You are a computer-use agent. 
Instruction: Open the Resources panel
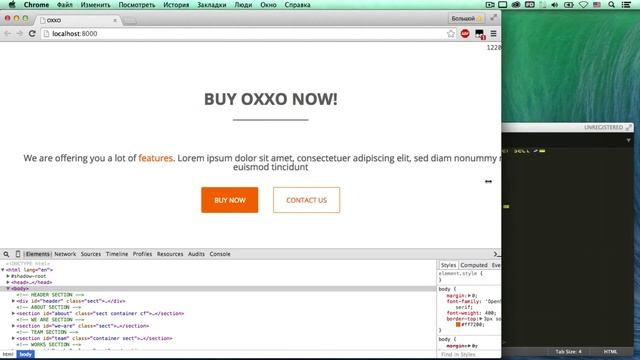click(170, 254)
